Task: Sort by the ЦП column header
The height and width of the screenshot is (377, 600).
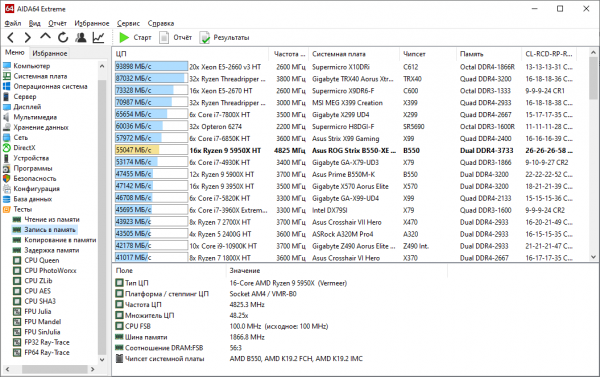Action: [x=191, y=54]
